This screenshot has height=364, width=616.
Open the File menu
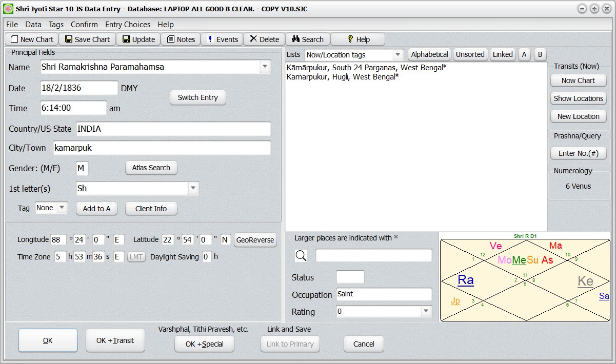[12, 24]
